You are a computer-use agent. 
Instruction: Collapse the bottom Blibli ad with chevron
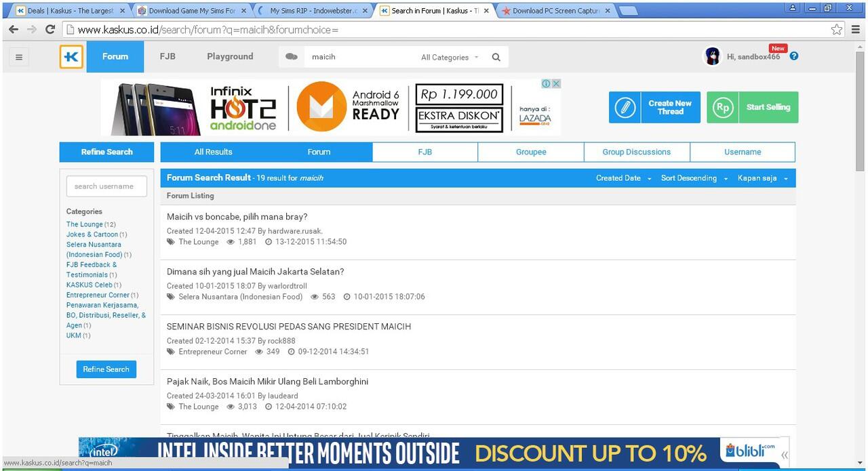[x=785, y=455]
